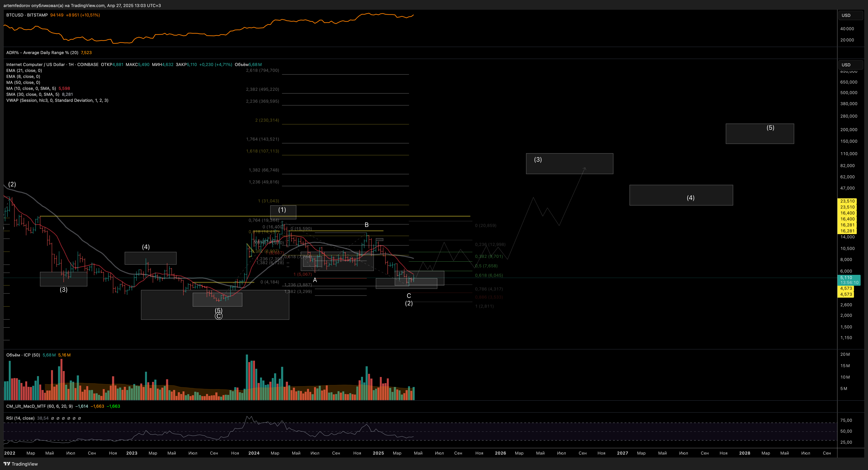Select the MA (50, close, 0) indicator legend
The height and width of the screenshot is (470, 868).
click(23, 83)
